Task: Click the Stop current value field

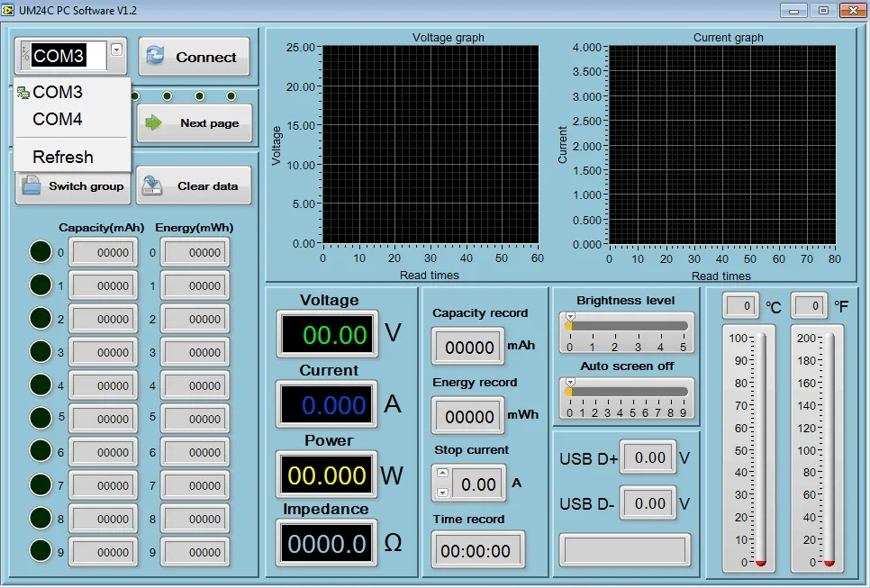Action: click(x=478, y=484)
